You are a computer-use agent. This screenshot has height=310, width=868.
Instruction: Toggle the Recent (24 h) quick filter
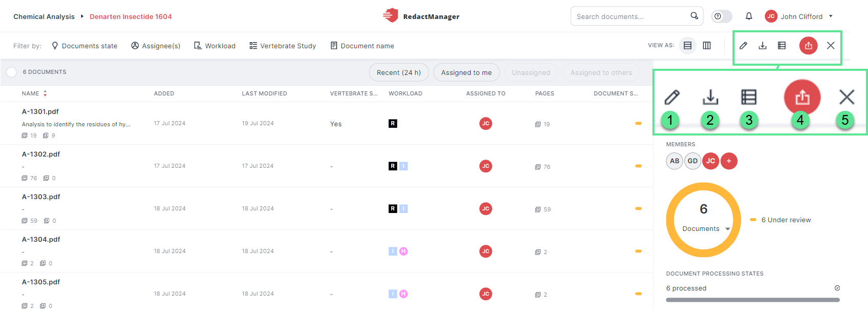pos(399,72)
